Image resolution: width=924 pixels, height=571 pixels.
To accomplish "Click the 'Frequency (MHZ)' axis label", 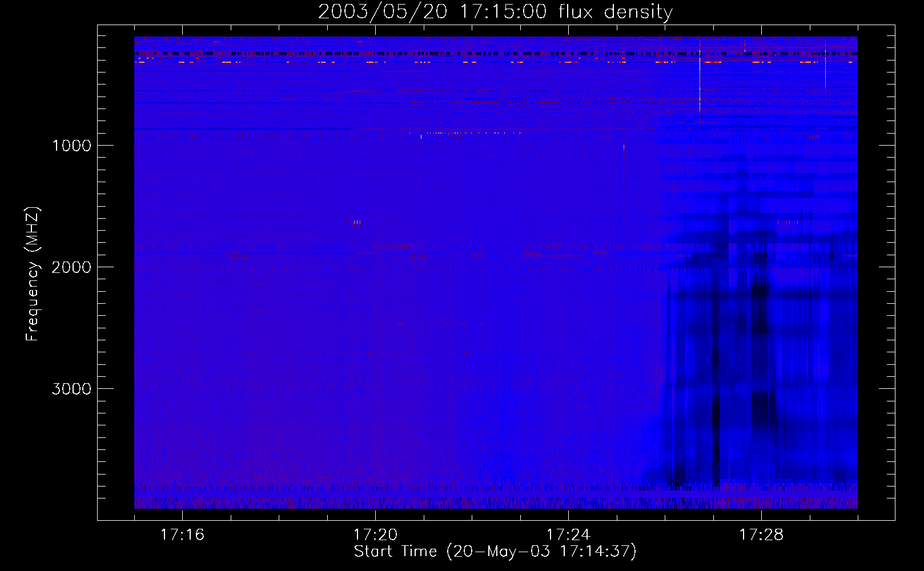I will [33, 274].
